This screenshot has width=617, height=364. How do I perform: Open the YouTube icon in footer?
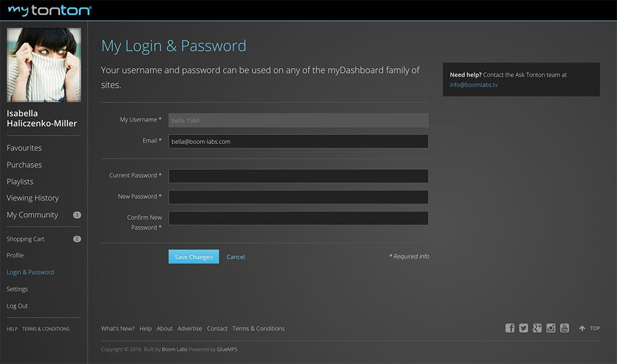pos(565,328)
